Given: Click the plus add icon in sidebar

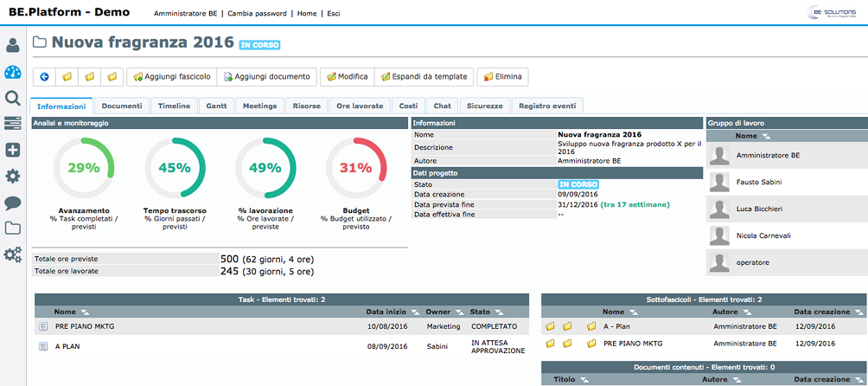Looking at the screenshot, I should pos(12,150).
